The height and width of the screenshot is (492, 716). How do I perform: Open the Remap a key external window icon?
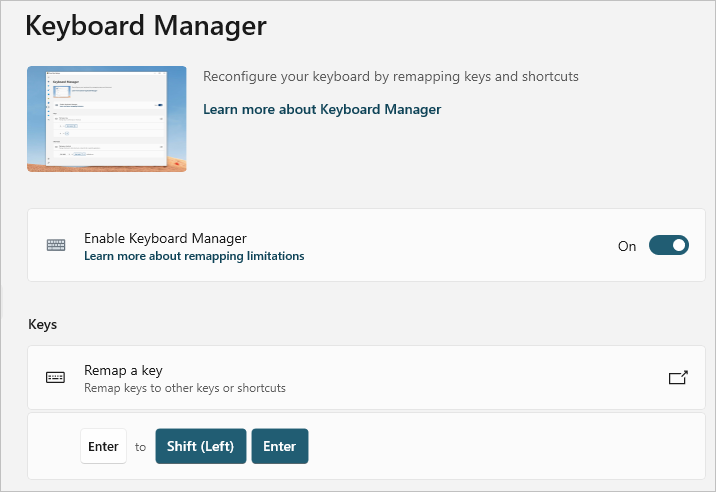pyautogui.click(x=678, y=377)
